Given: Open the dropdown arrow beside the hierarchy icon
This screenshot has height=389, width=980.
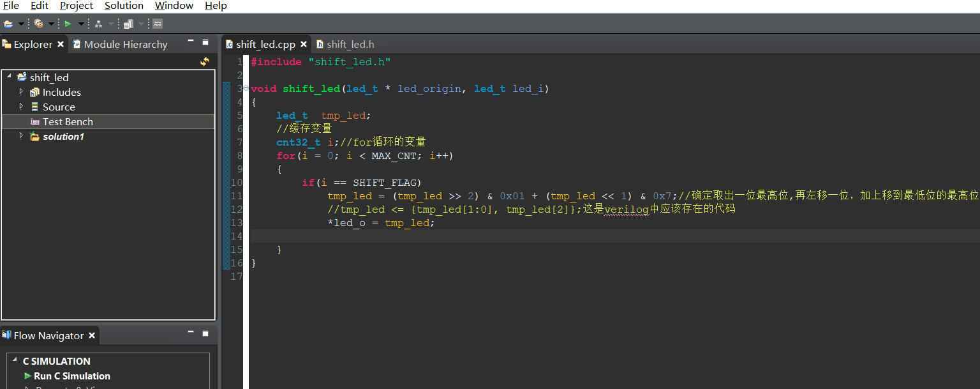Looking at the screenshot, I should [x=111, y=24].
